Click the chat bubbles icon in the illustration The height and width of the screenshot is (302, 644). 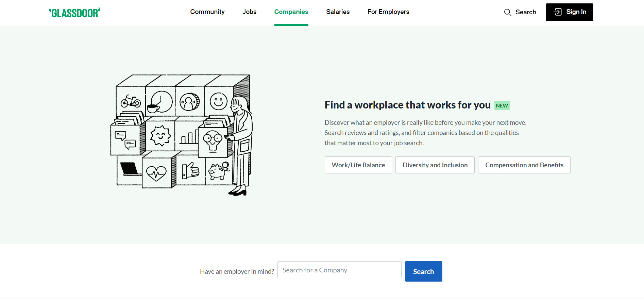pyautogui.click(x=125, y=140)
